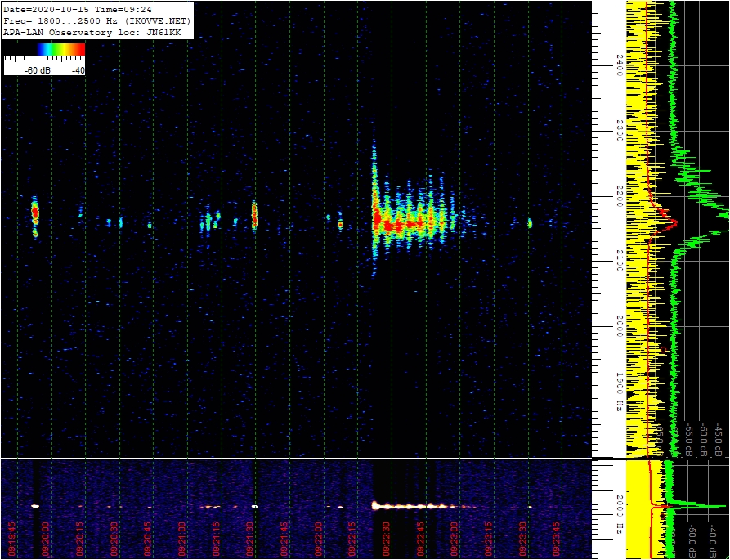Click the 09:22:15 time label
This screenshot has width=730, height=560.
[352, 538]
